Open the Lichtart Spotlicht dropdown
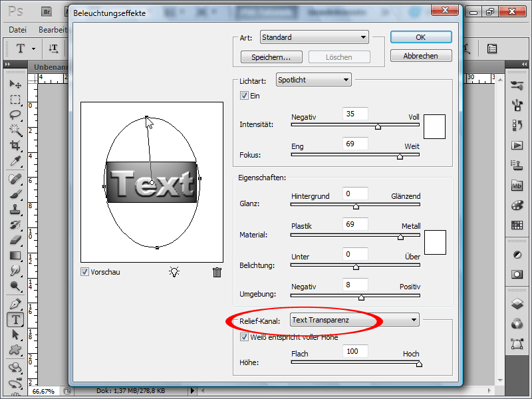Image resolution: width=532 pixels, height=399 pixels. (x=313, y=80)
